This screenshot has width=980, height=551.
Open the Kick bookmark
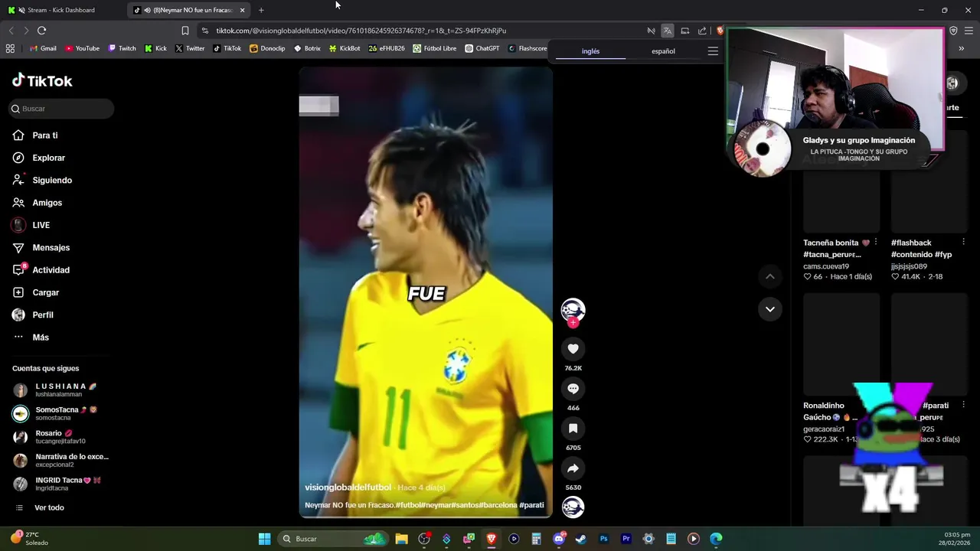point(155,48)
